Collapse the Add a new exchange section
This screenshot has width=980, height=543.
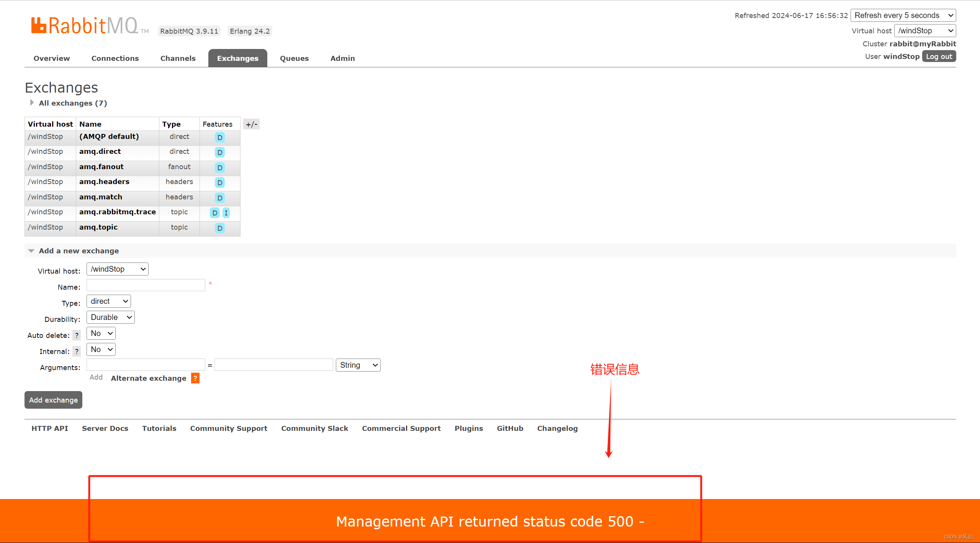79,251
